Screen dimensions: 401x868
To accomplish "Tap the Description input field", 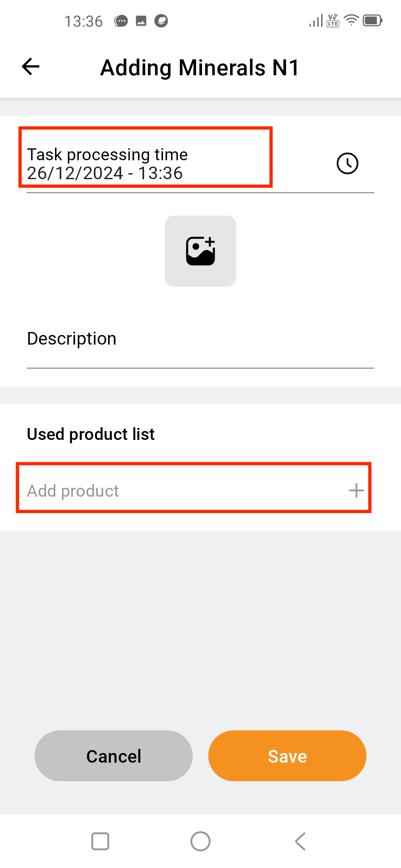I will tap(200, 339).
